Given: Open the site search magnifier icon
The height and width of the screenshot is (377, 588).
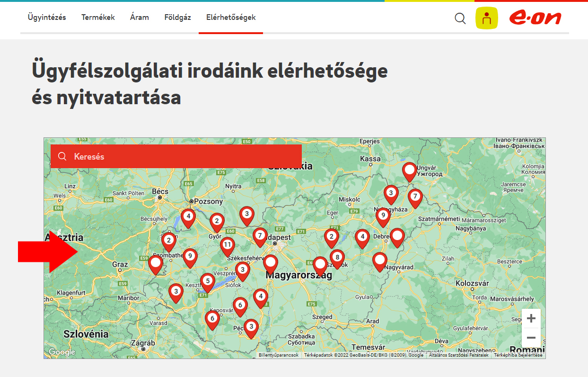Looking at the screenshot, I should tap(459, 18).
